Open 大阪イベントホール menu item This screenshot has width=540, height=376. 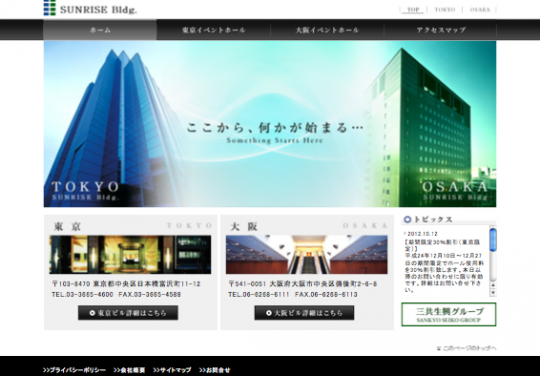327,30
